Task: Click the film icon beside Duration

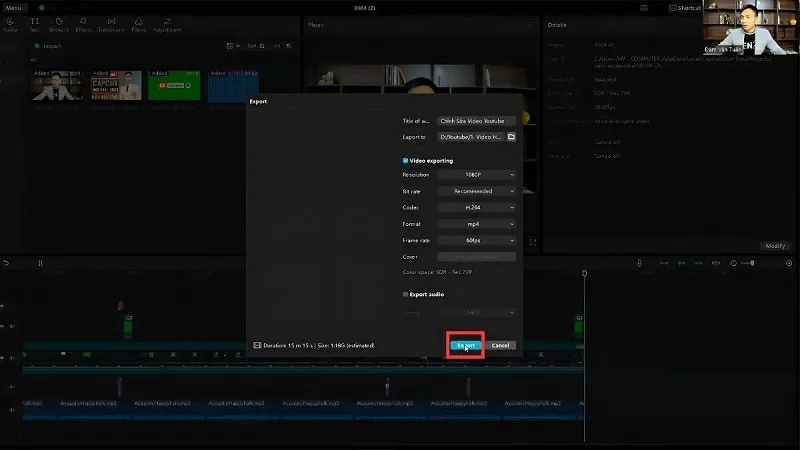Action: pos(257,345)
